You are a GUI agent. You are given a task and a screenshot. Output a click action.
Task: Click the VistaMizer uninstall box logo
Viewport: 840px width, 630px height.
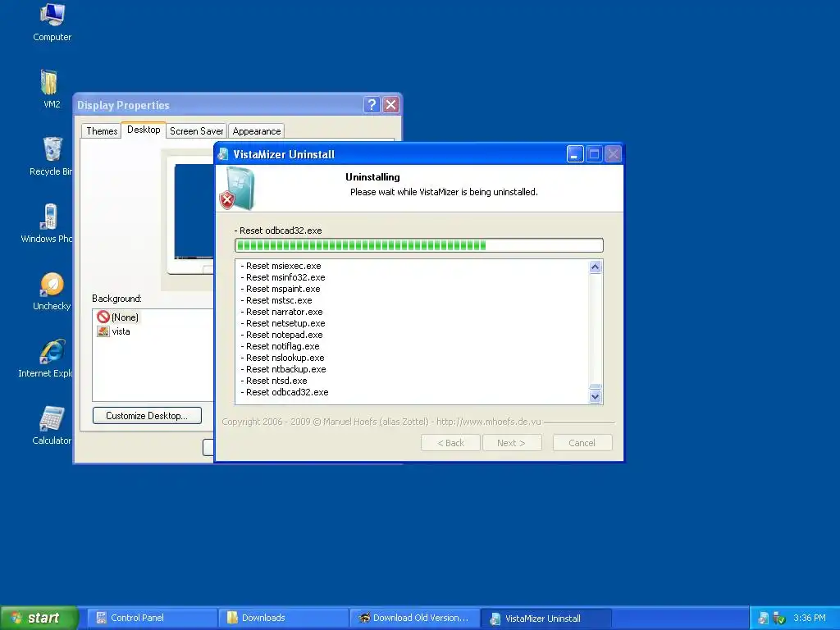click(x=238, y=189)
